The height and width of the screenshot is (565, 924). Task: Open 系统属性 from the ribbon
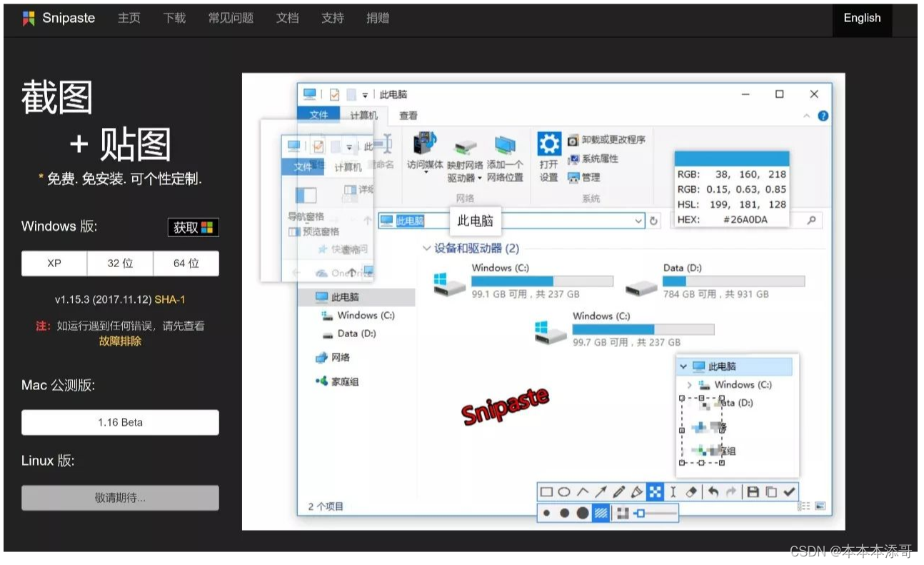(594, 159)
